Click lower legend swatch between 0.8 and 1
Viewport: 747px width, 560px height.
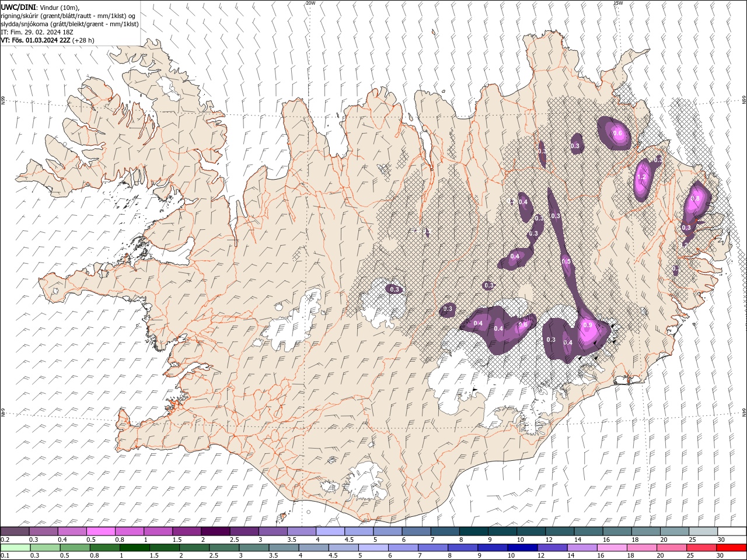pyautogui.click(x=105, y=548)
